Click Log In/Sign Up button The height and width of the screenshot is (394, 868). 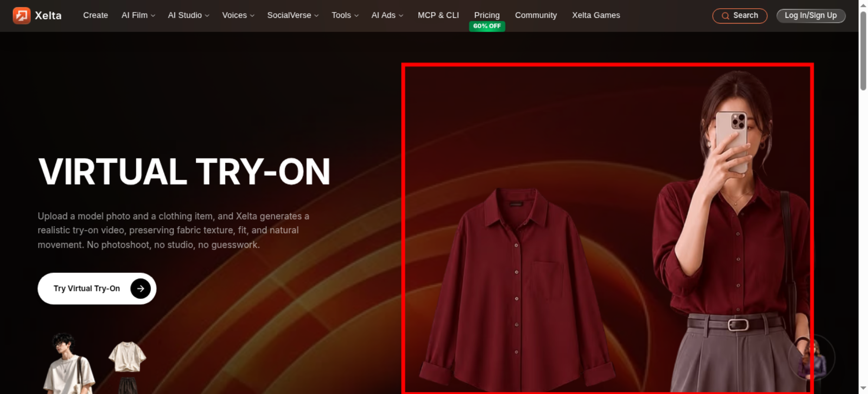pyautogui.click(x=811, y=16)
